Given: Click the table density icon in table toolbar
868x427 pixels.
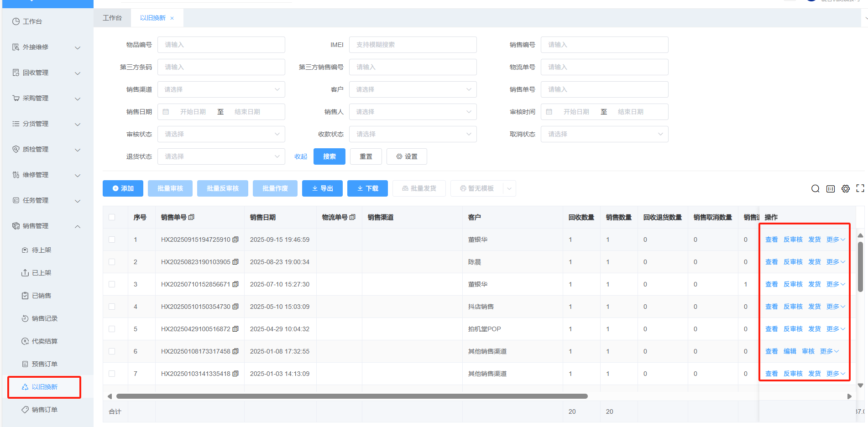Looking at the screenshot, I should coord(831,189).
